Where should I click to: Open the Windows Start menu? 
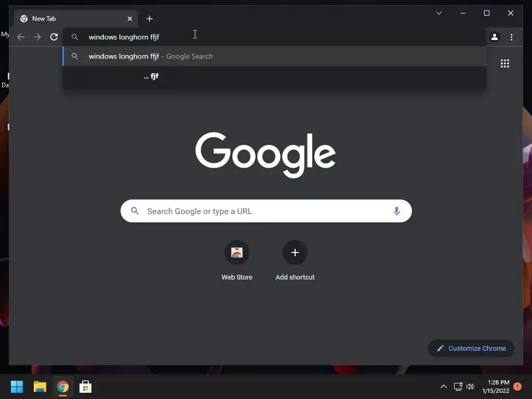click(17, 387)
